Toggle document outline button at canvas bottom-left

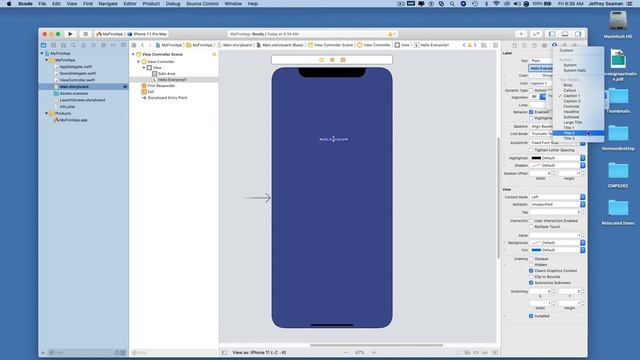coord(224,352)
